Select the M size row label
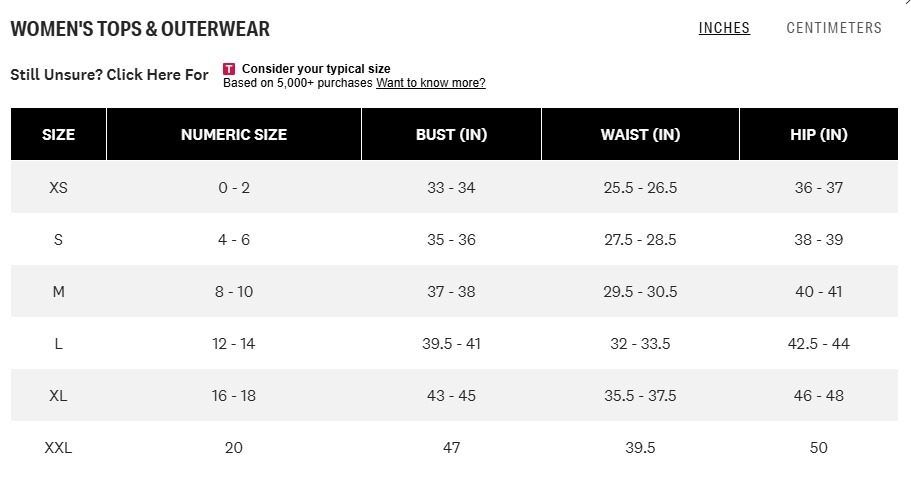 click(x=58, y=292)
